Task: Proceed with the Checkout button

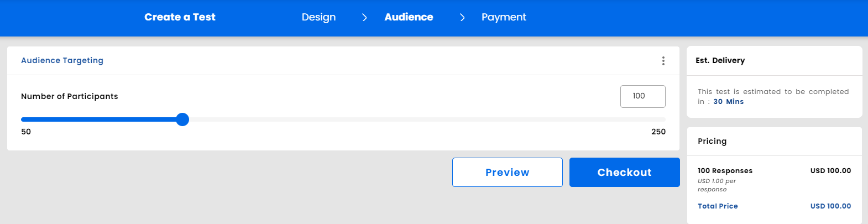Action: (624, 172)
